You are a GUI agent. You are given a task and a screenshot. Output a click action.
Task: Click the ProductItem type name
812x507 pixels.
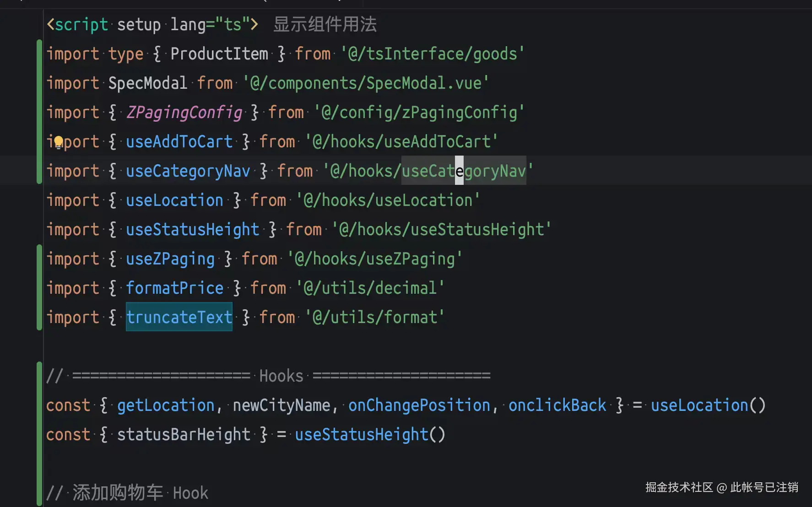(x=219, y=54)
